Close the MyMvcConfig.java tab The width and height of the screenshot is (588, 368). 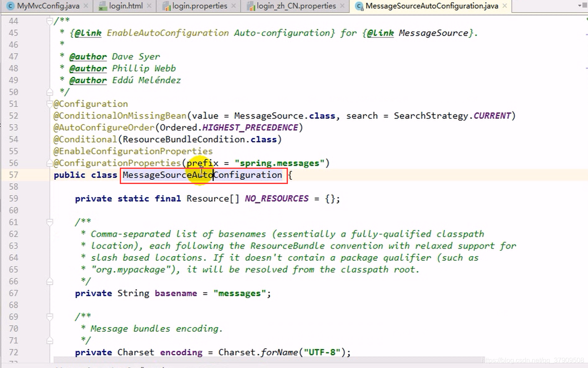click(86, 6)
